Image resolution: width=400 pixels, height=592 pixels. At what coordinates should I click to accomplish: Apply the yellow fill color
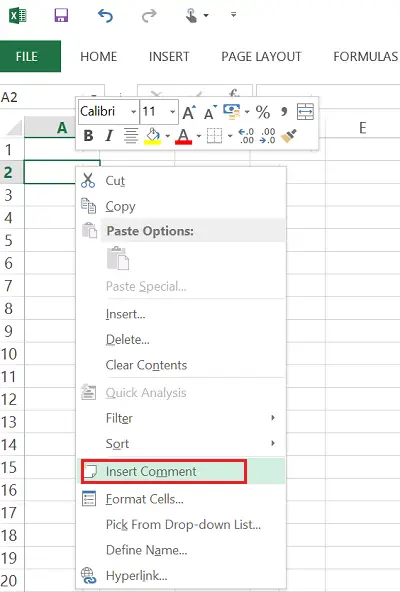click(153, 136)
